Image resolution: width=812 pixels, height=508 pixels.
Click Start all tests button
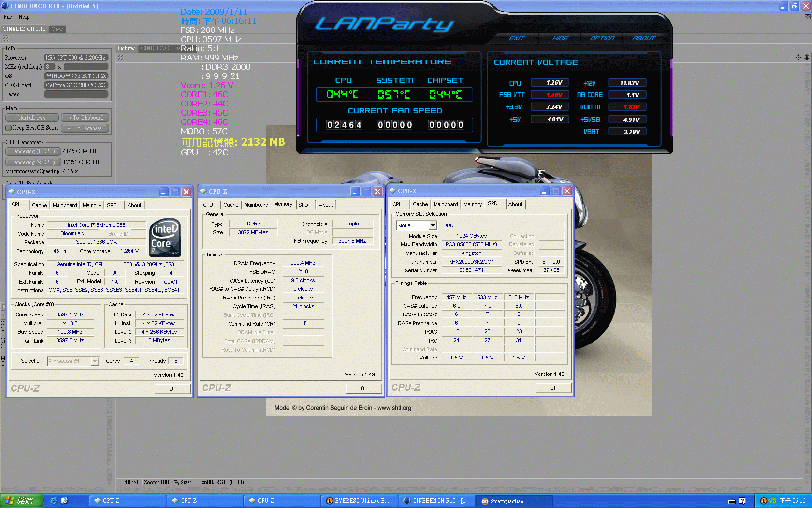(x=32, y=118)
